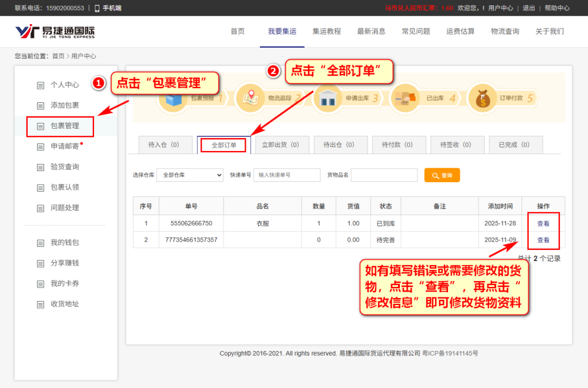
Task: Click the 订单付款 money bag icon
Action: coord(483,98)
